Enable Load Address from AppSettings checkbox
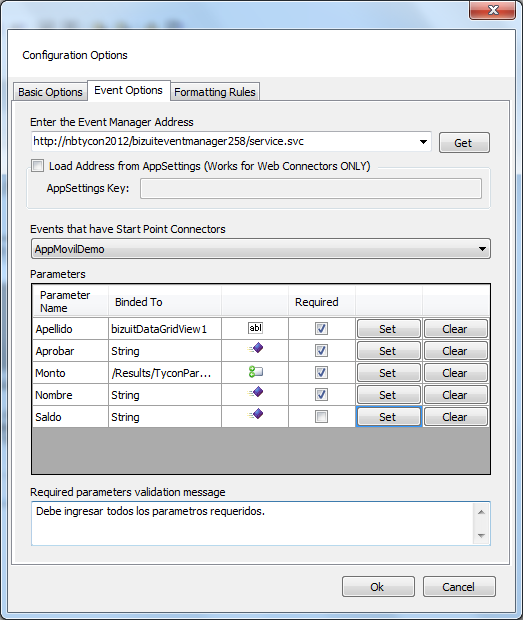This screenshot has height=620, width=523. [x=38, y=165]
